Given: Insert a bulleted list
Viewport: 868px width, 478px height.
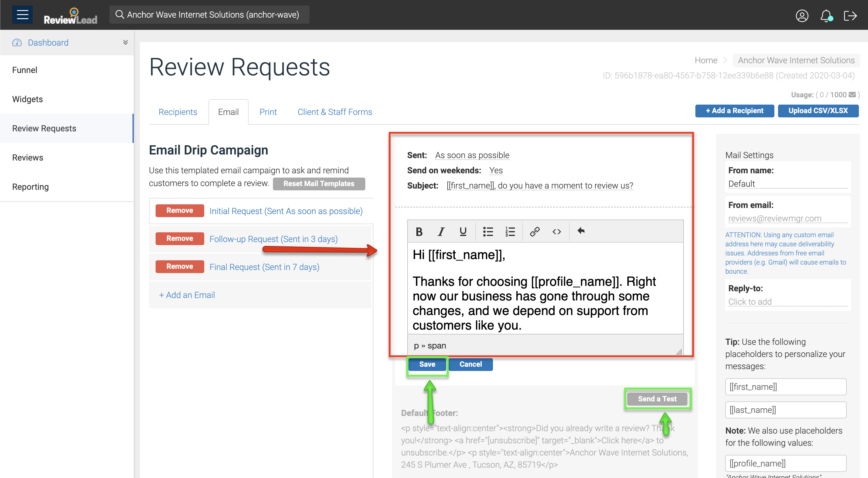Looking at the screenshot, I should coord(487,232).
